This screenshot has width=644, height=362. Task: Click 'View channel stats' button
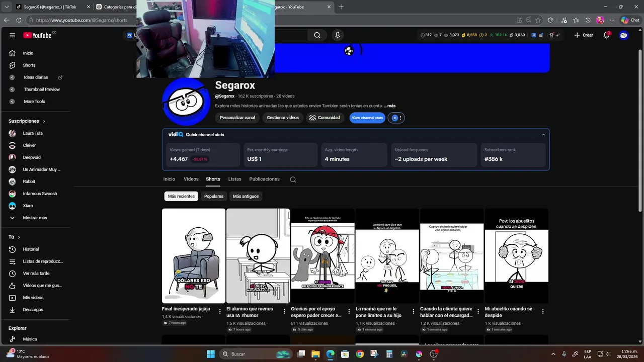click(367, 118)
